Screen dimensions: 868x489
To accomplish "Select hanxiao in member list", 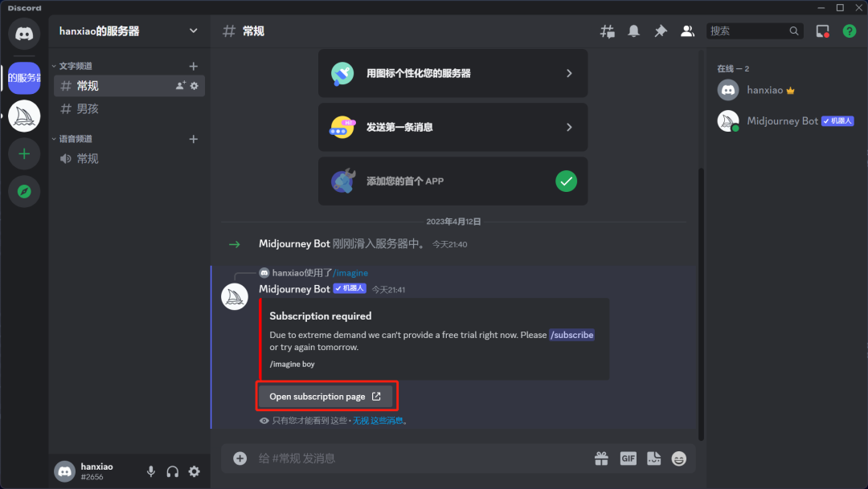I will click(x=786, y=90).
